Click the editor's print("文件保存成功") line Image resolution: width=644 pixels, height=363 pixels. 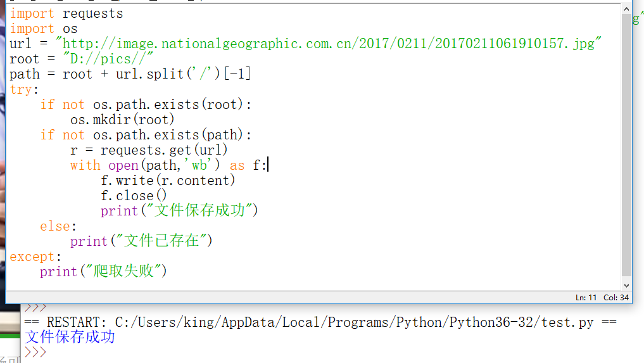coord(179,210)
